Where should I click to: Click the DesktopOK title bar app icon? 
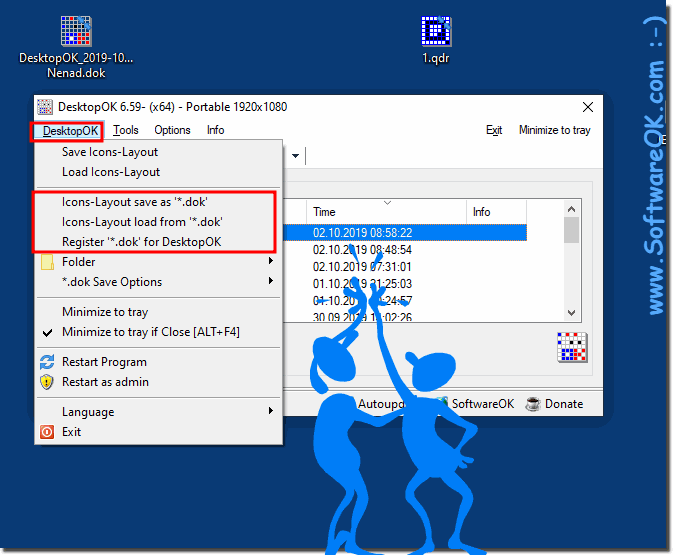click(45, 107)
